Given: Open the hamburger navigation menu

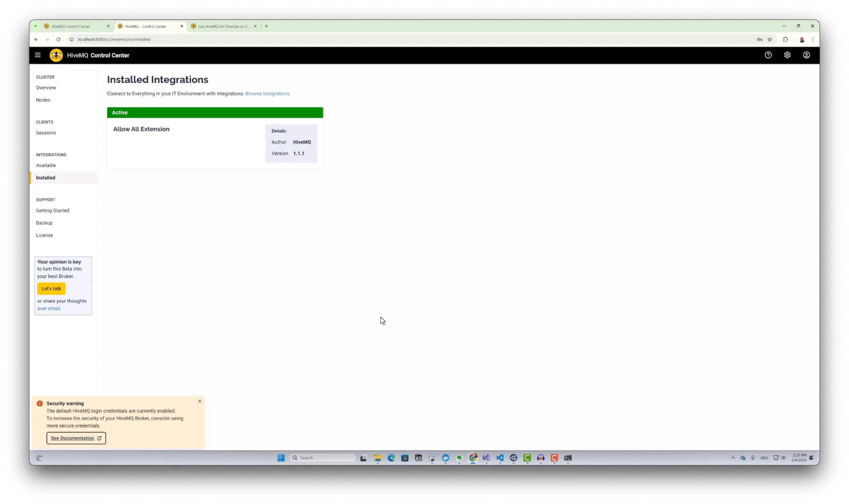Looking at the screenshot, I should (38, 55).
